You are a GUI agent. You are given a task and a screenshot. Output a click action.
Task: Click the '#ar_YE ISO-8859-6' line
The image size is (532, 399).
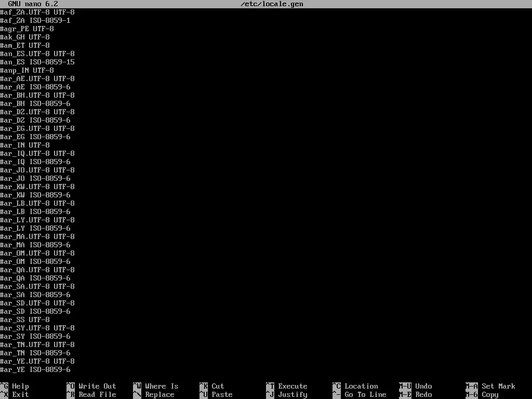(x=35, y=369)
